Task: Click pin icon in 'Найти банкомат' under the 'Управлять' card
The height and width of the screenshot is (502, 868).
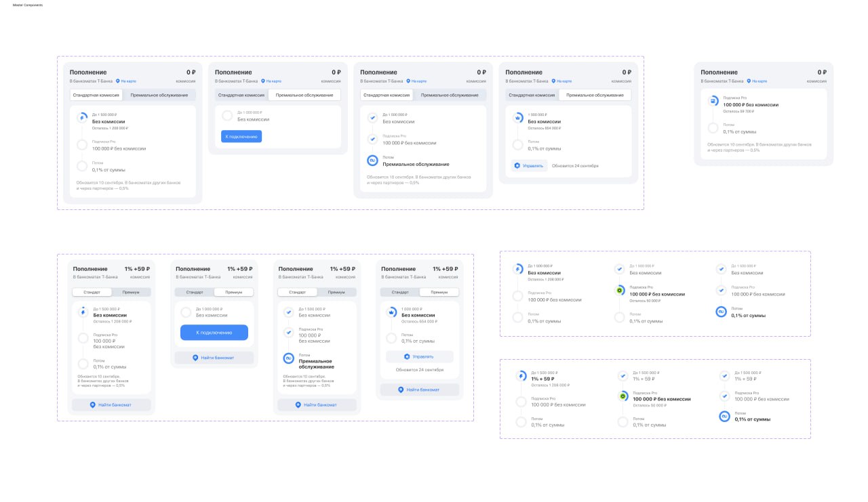Action: 401,390
